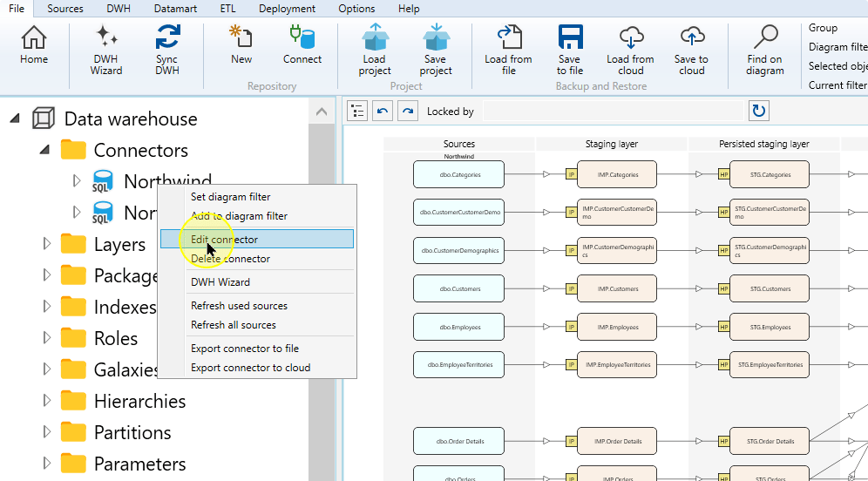Select the dbo.Categories source node
Image resolution: width=868 pixels, height=481 pixels.
[459, 175]
